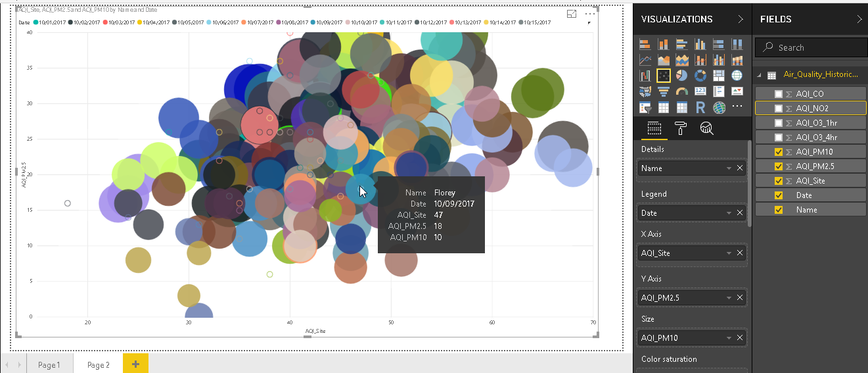Screen dimensions: 868x373
Task: Click the 10/04/2017 yellow legend swatch
Action: (x=140, y=22)
